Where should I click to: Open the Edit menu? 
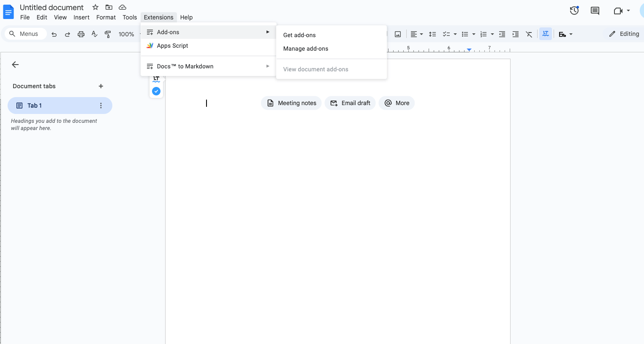point(42,17)
